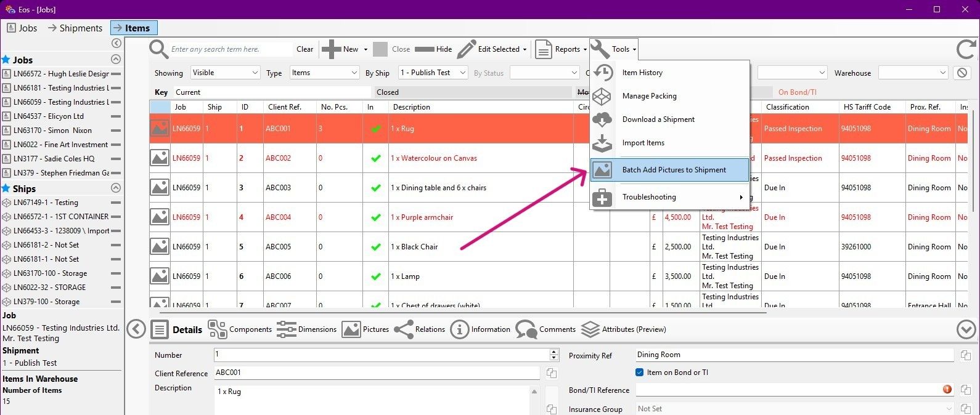The height and width of the screenshot is (415, 980).
Task: Open the Showing Visible dropdown
Action: (x=226, y=73)
